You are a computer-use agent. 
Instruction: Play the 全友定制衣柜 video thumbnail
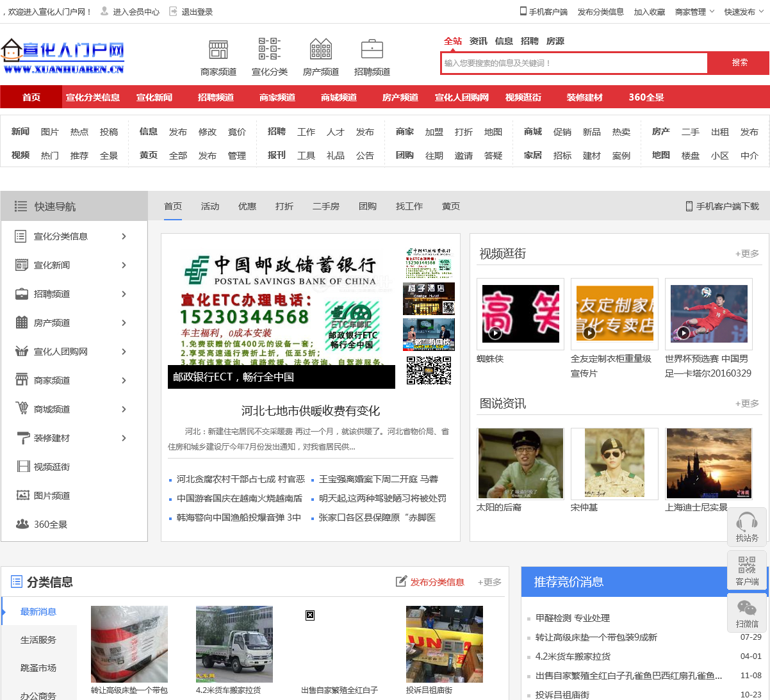614,314
